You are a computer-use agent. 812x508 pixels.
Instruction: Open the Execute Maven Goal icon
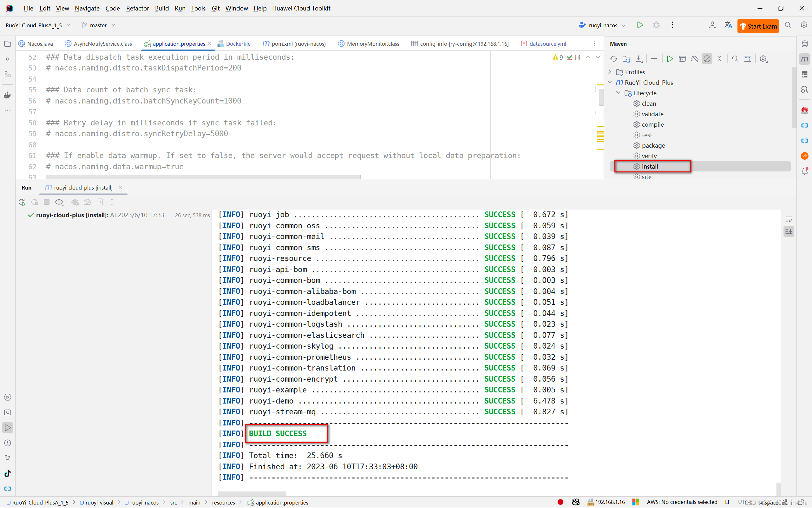682,59
